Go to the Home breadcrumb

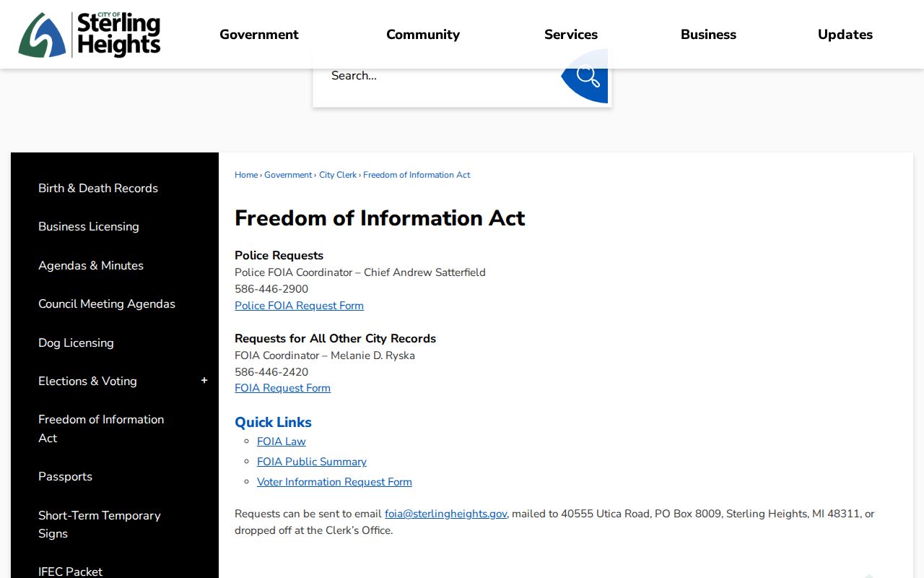click(246, 175)
